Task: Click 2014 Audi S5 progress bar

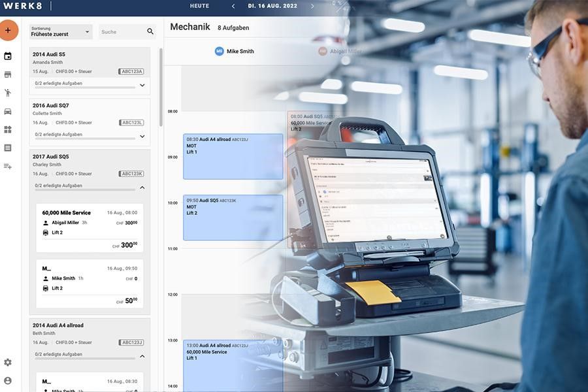Action: (x=85, y=88)
